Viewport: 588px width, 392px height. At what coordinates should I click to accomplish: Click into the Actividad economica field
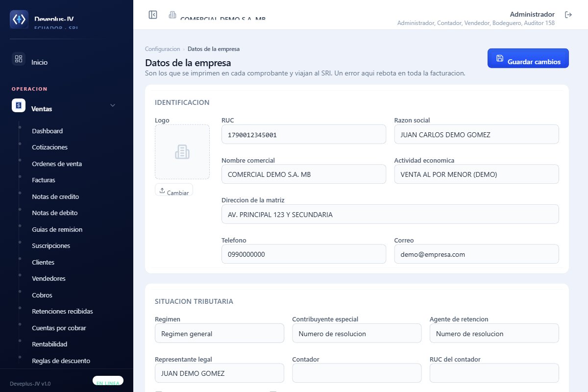(476, 174)
